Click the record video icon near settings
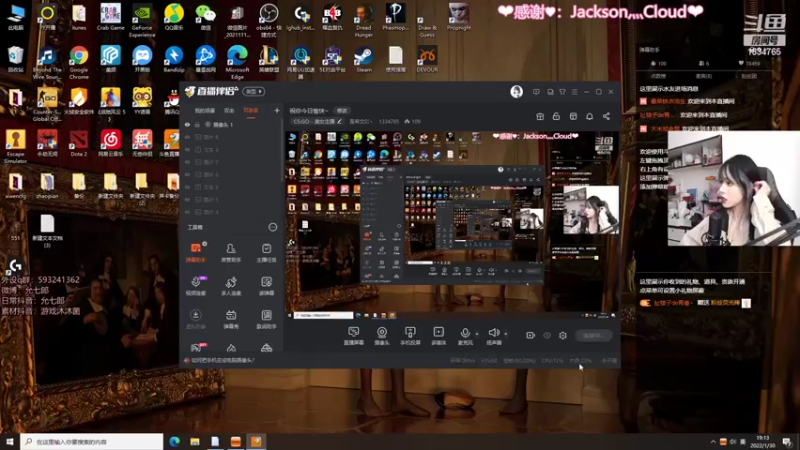 point(531,335)
